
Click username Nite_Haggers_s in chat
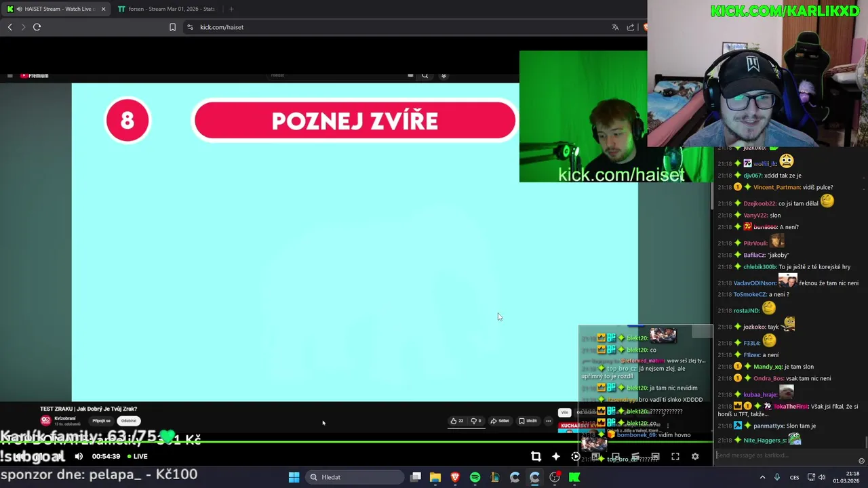764,441
